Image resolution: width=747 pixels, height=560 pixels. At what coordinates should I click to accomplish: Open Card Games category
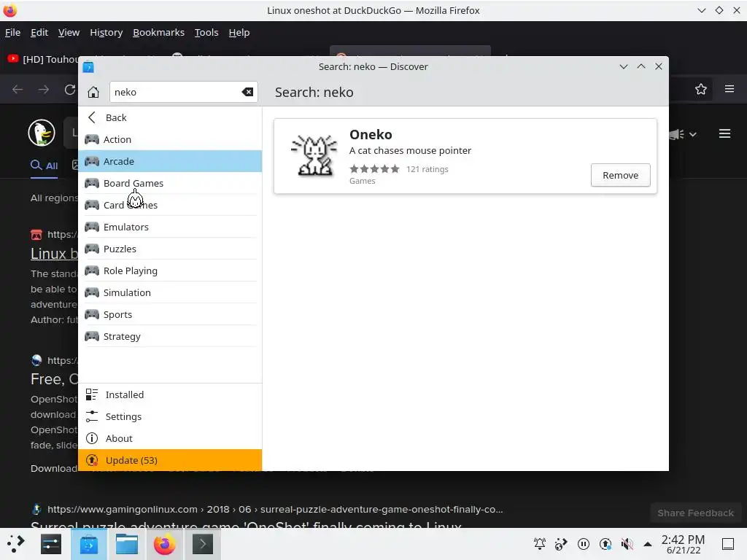point(170,205)
